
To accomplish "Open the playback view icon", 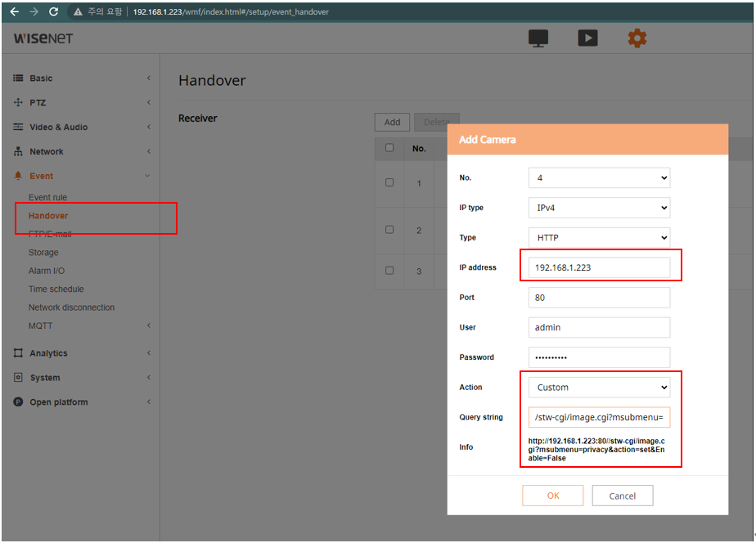I will click(587, 38).
